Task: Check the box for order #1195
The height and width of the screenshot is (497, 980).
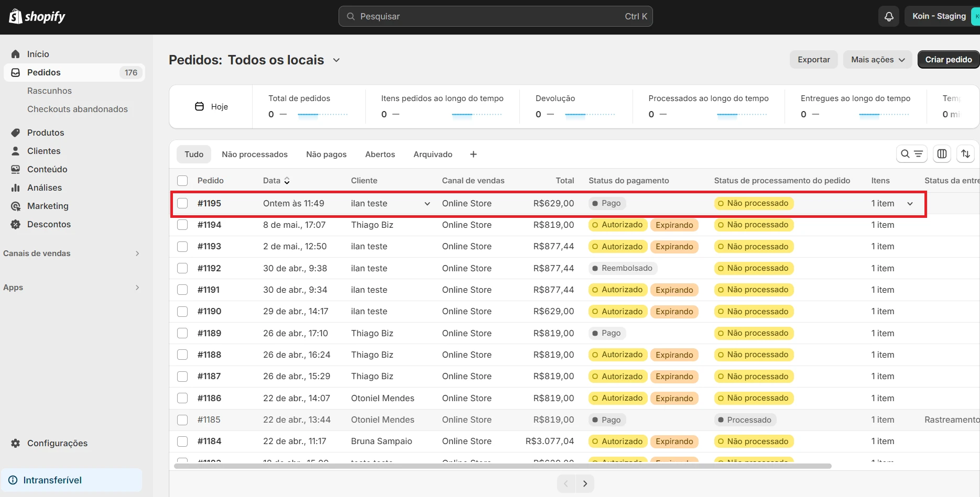Action: 182,203
